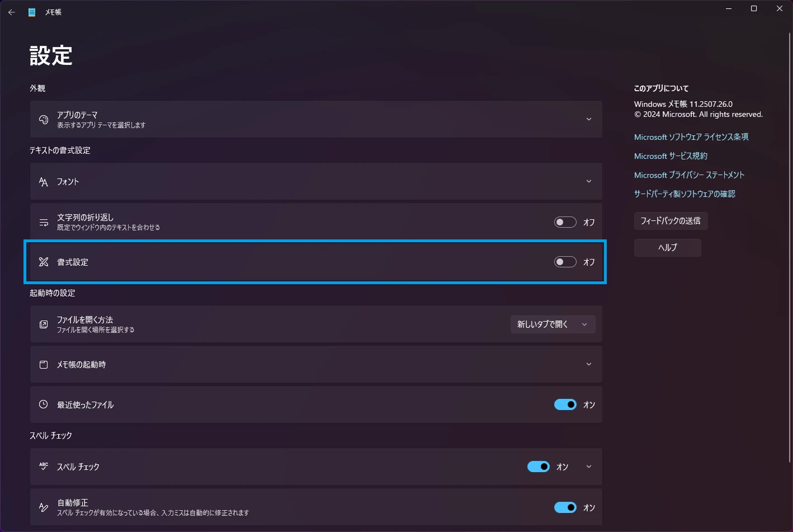Expand the アプリのテーマ section chevron
The width and height of the screenshot is (793, 532).
pyautogui.click(x=588, y=119)
